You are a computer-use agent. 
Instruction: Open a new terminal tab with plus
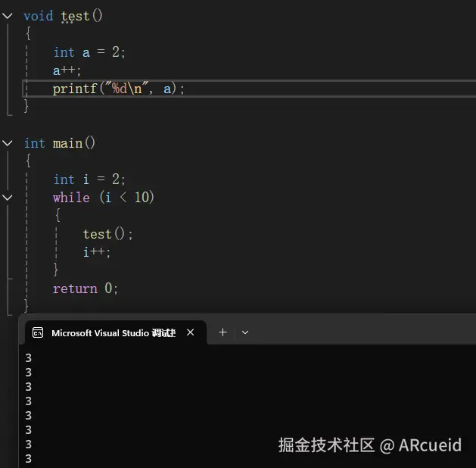click(x=222, y=332)
